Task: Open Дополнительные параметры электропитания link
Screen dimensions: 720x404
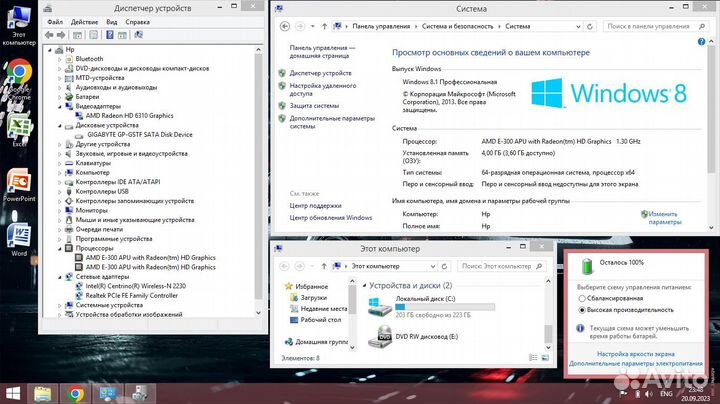Action: [636, 364]
